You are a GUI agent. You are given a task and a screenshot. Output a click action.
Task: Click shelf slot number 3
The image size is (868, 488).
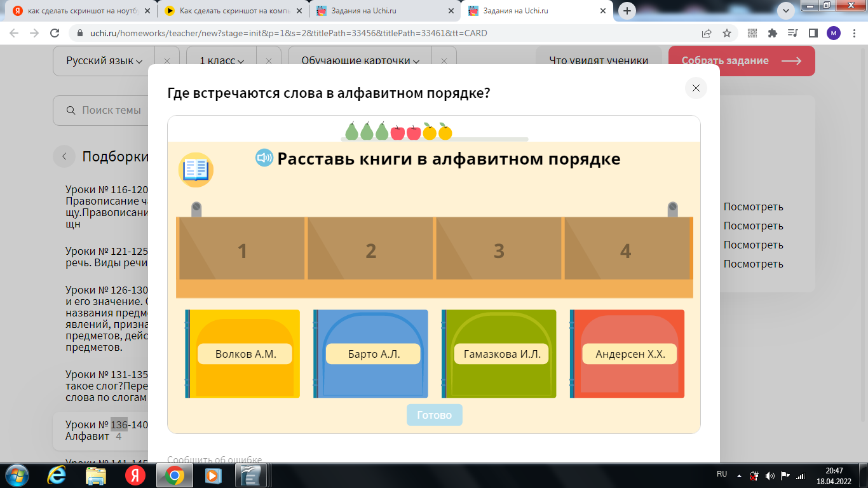point(499,251)
